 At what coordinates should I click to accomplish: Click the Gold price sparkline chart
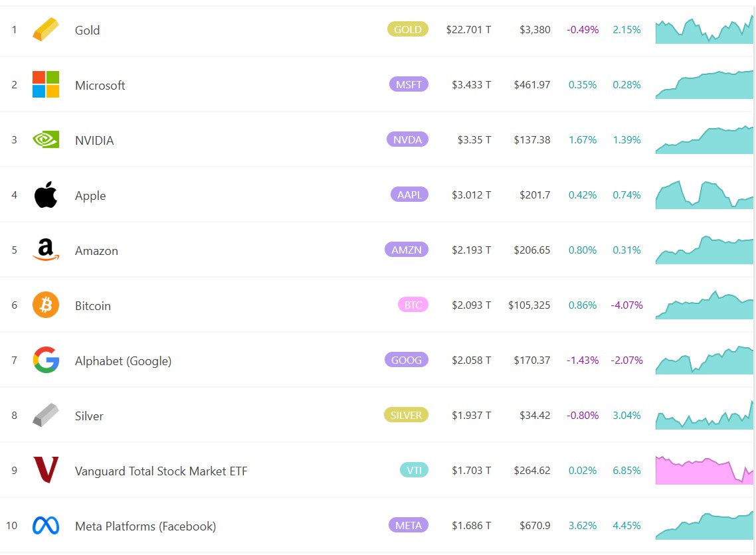pyautogui.click(x=704, y=31)
